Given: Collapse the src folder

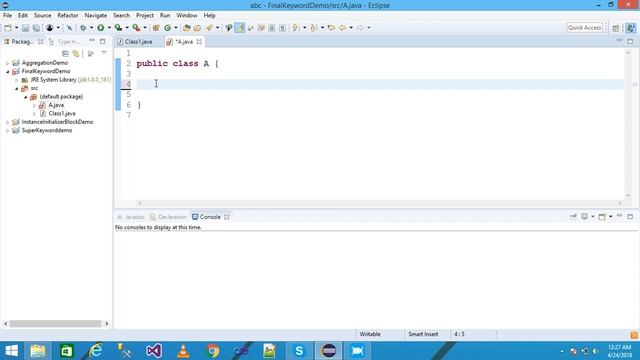Looking at the screenshot, I should click(17, 89).
